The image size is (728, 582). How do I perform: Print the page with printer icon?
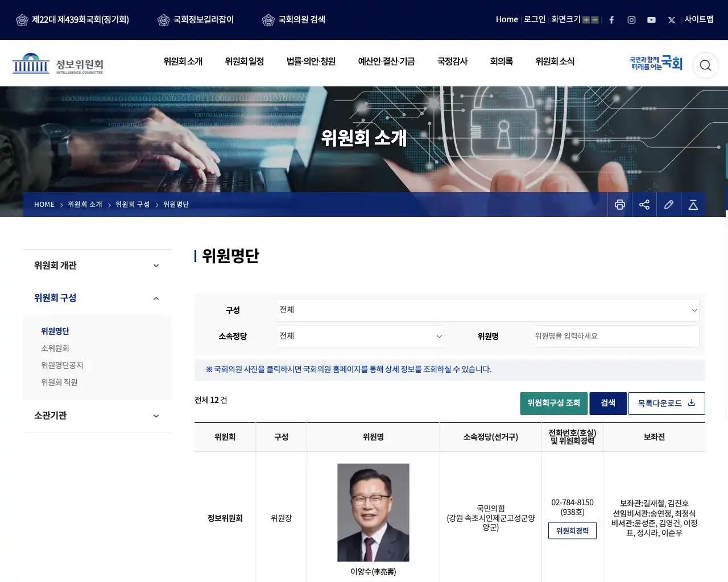tap(620, 205)
